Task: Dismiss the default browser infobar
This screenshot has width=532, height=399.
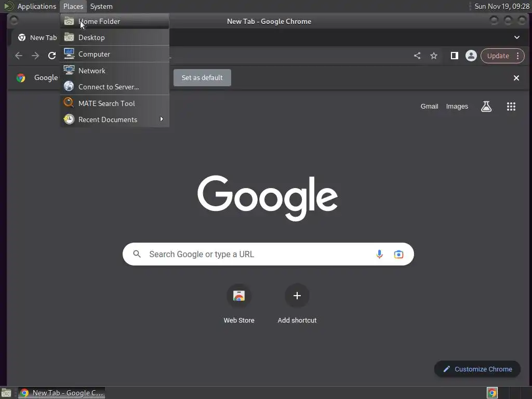Action: pos(516,78)
